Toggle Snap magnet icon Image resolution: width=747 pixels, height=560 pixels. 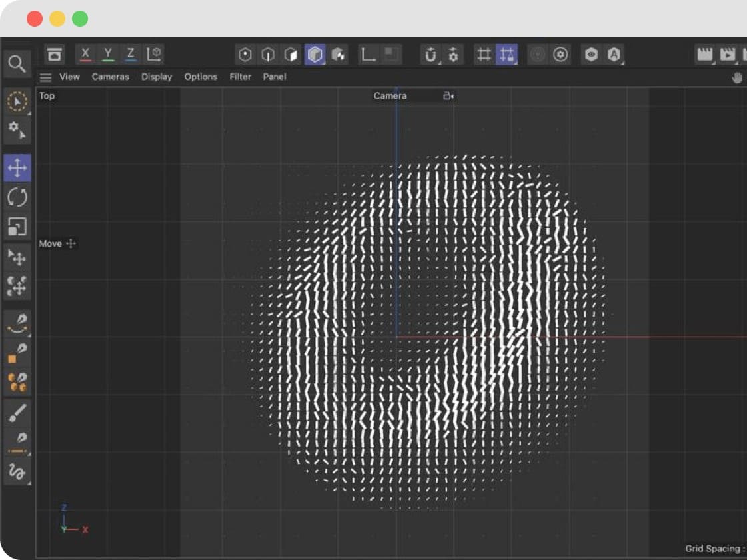(x=430, y=55)
